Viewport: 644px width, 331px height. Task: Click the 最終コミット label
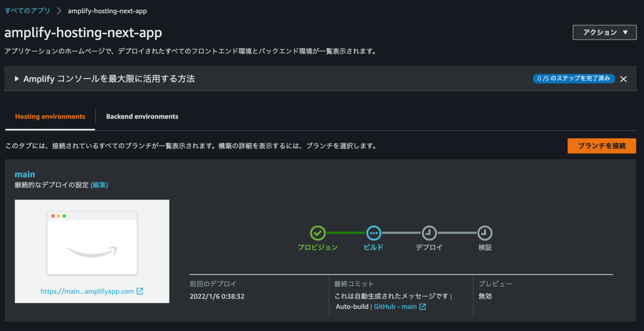click(354, 284)
